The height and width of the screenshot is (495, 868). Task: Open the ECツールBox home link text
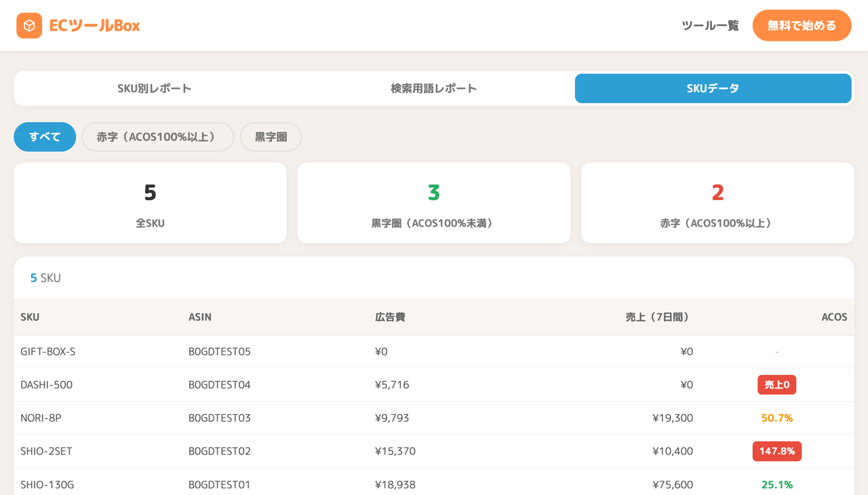click(94, 26)
